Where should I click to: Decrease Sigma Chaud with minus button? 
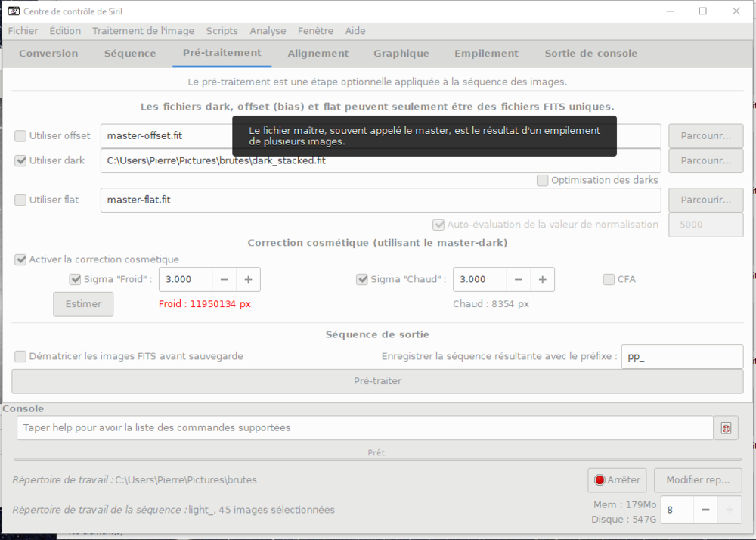pyautogui.click(x=519, y=279)
